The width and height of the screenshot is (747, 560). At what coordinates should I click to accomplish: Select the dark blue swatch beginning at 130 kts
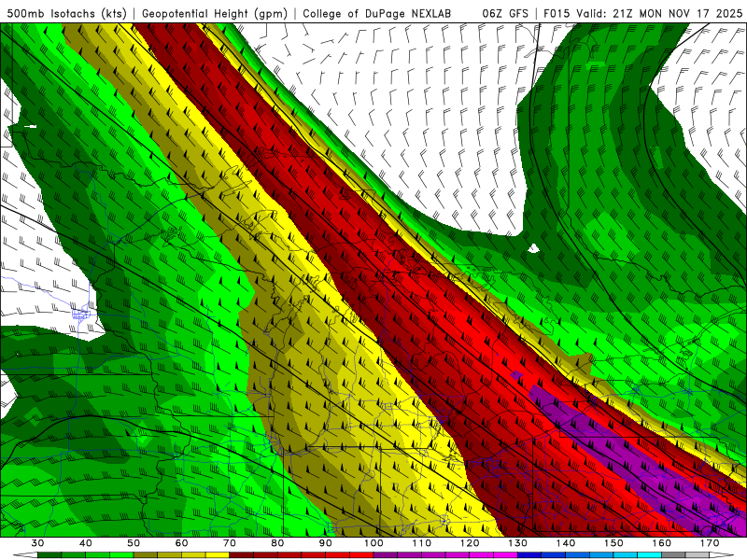pyautogui.click(x=529, y=555)
